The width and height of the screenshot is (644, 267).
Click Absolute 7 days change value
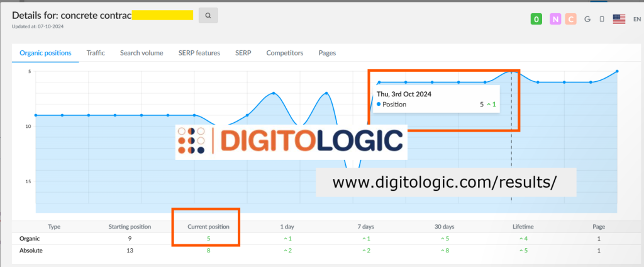(366, 250)
